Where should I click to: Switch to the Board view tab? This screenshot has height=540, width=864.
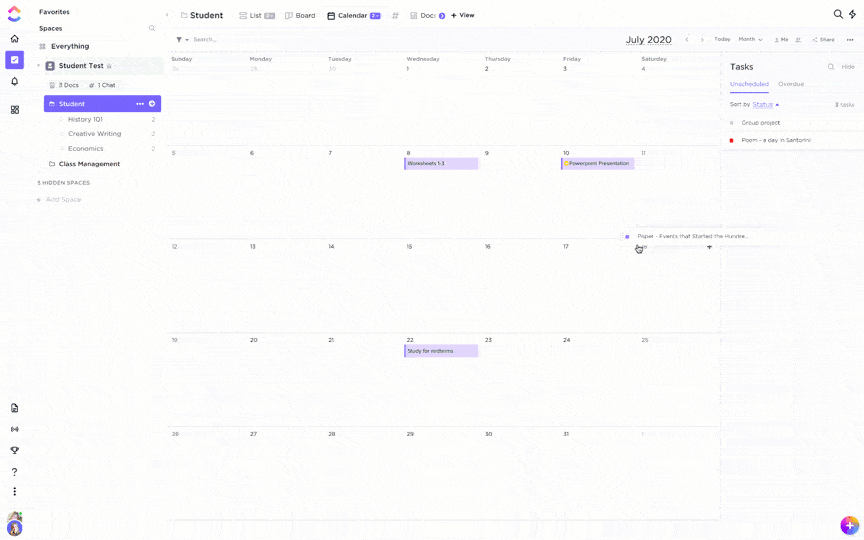click(x=300, y=16)
